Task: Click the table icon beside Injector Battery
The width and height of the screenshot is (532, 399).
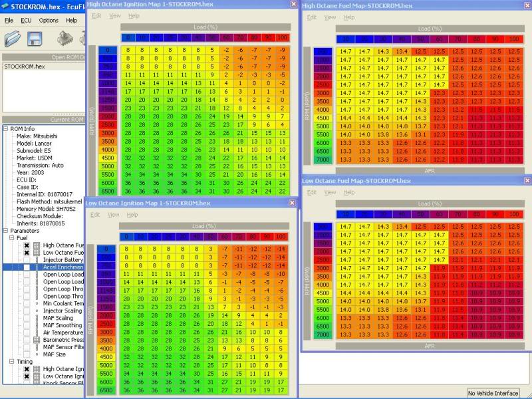Action: pos(37,260)
